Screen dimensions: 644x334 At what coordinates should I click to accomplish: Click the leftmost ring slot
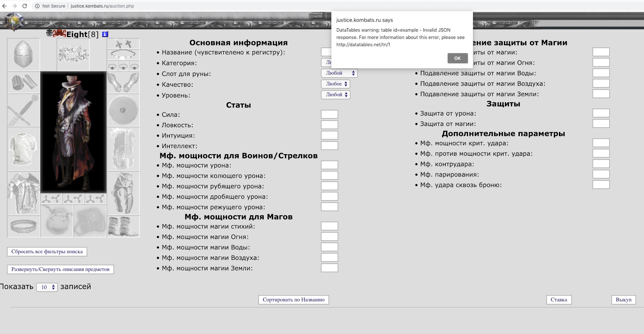[x=112, y=66]
